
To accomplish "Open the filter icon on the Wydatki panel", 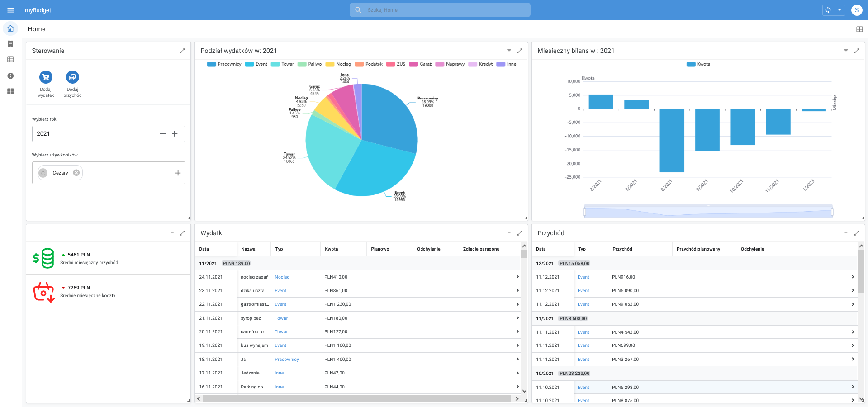I will (509, 233).
